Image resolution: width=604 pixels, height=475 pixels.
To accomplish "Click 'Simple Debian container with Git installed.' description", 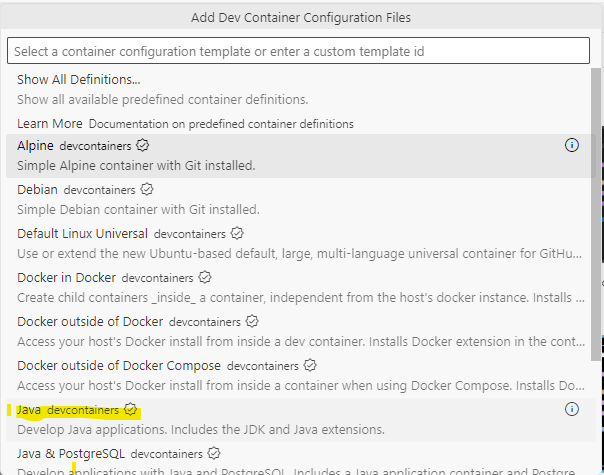I will point(138,210).
